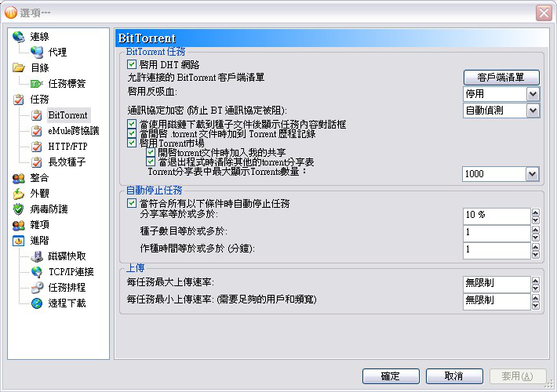Click the 客戶端清單 button
Viewport: 557px width, 392px height.
pyautogui.click(x=501, y=78)
